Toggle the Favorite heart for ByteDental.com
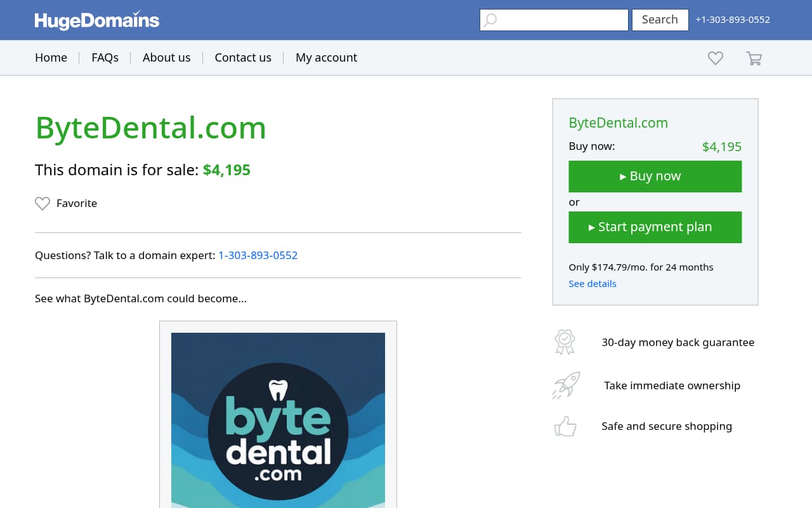This screenshot has height=508, width=812. (x=43, y=203)
